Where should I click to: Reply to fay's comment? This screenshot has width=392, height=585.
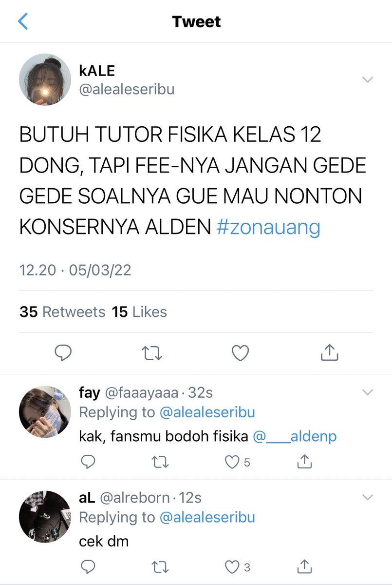87,461
